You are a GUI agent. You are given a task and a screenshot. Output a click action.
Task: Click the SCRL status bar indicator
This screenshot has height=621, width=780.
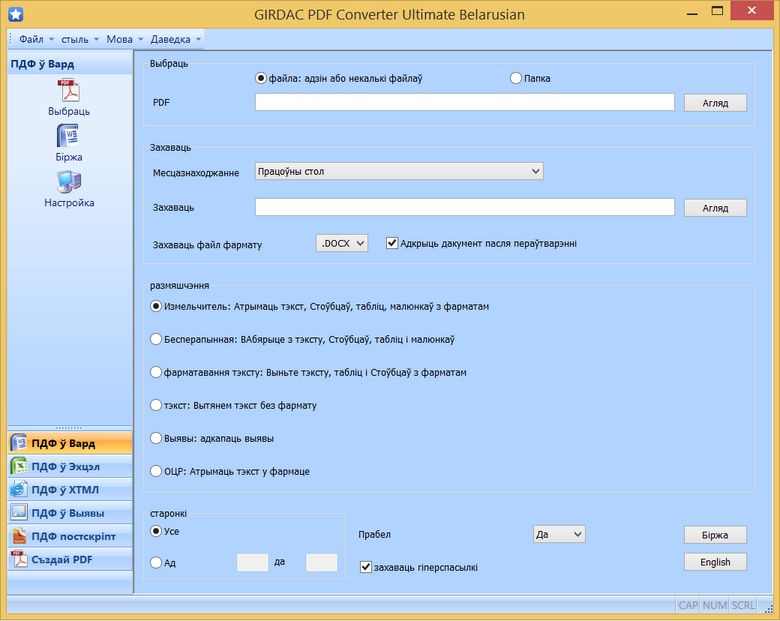pos(744,605)
